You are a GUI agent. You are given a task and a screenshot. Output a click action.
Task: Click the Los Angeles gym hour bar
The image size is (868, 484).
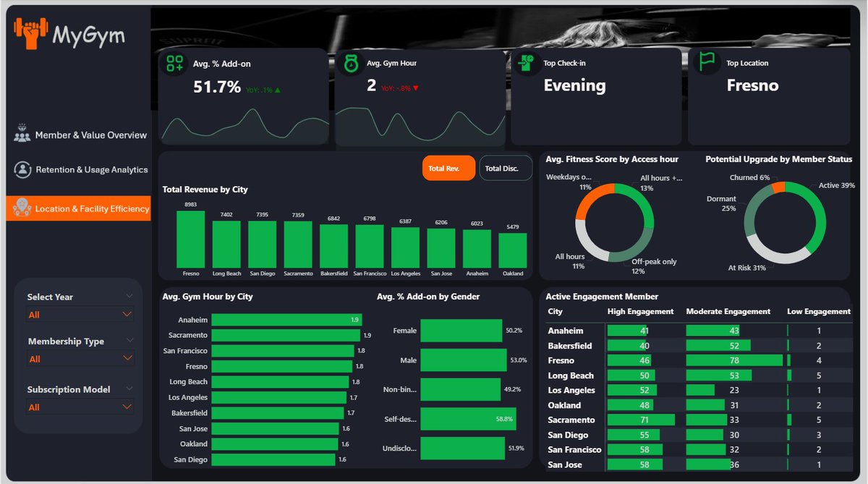[278, 397]
